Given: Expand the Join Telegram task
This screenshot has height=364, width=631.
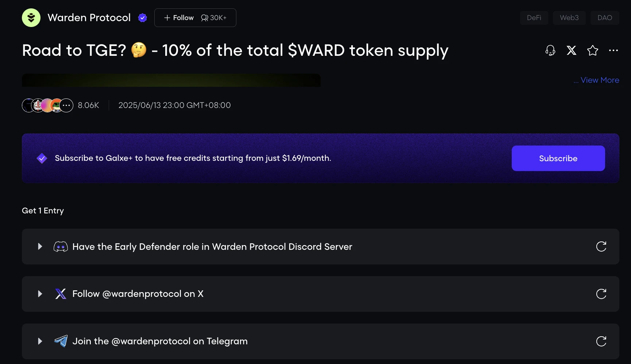Looking at the screenshot, I should click(40, 341).
